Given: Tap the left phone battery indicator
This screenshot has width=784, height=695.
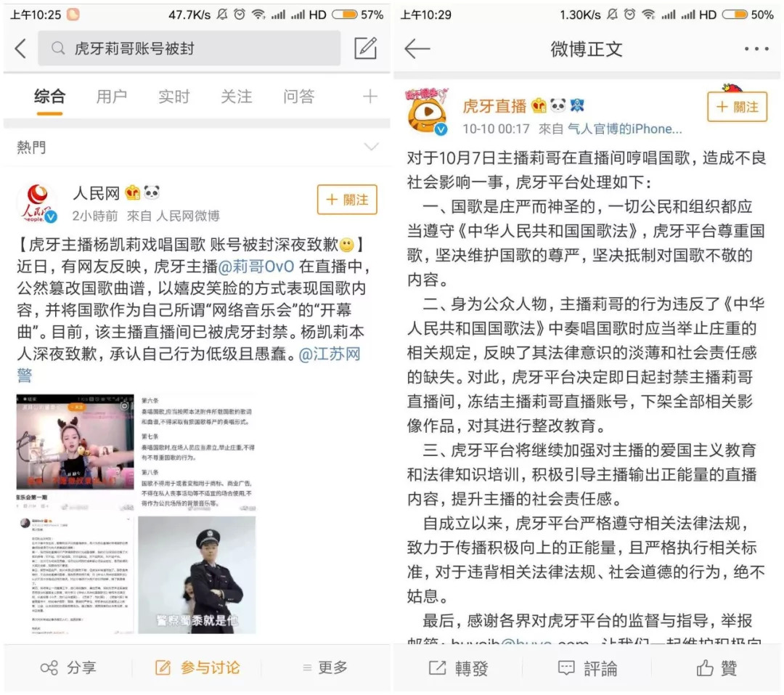Looking at the screenshot, I should point(345,15).
